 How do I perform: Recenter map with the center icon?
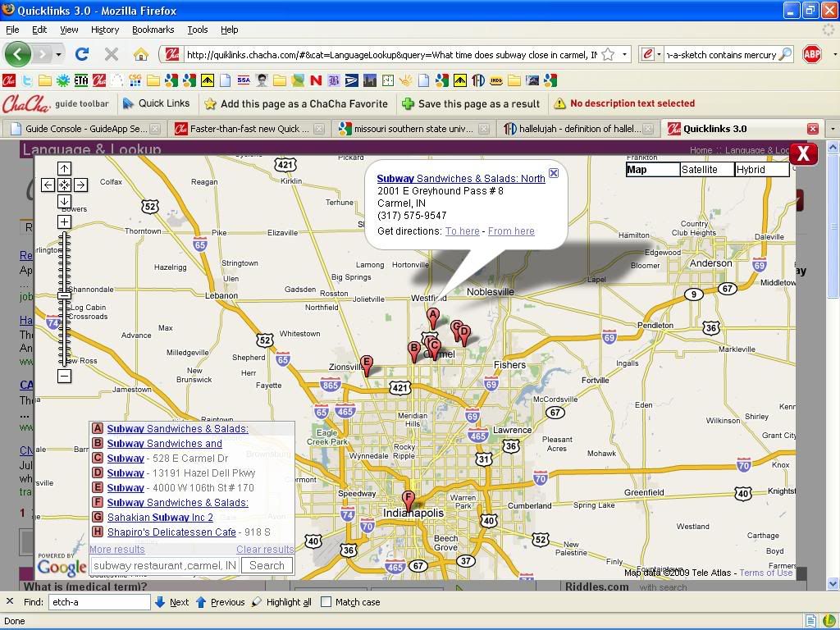click(x=64, y=185)
